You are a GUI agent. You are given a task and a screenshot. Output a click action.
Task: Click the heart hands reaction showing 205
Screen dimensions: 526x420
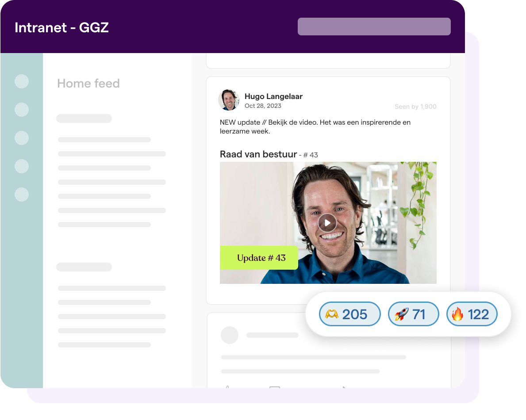349,314
